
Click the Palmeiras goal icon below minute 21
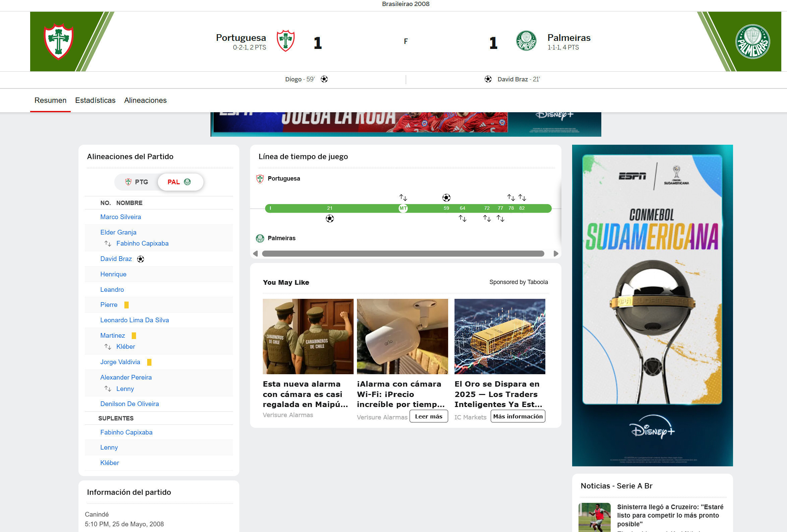[329, 219]
